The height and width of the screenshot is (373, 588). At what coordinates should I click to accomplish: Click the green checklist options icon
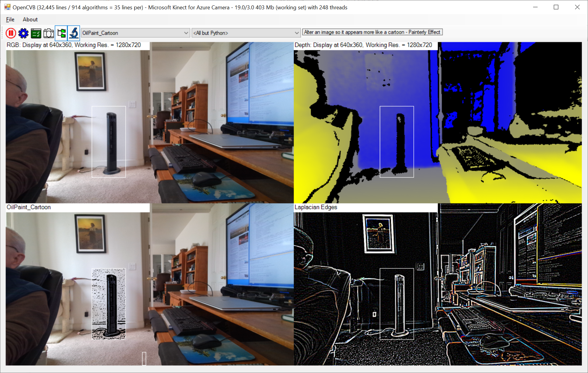(x=36, y=33)
